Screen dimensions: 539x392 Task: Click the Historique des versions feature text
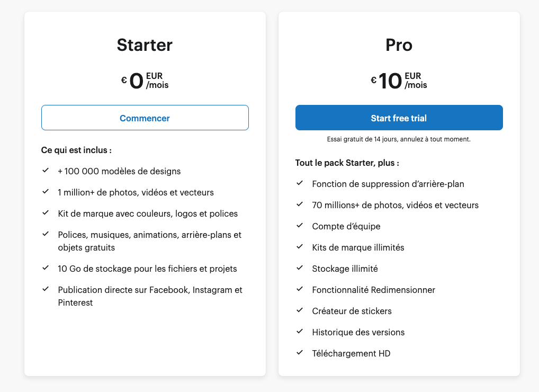click(x=358, y=332)
